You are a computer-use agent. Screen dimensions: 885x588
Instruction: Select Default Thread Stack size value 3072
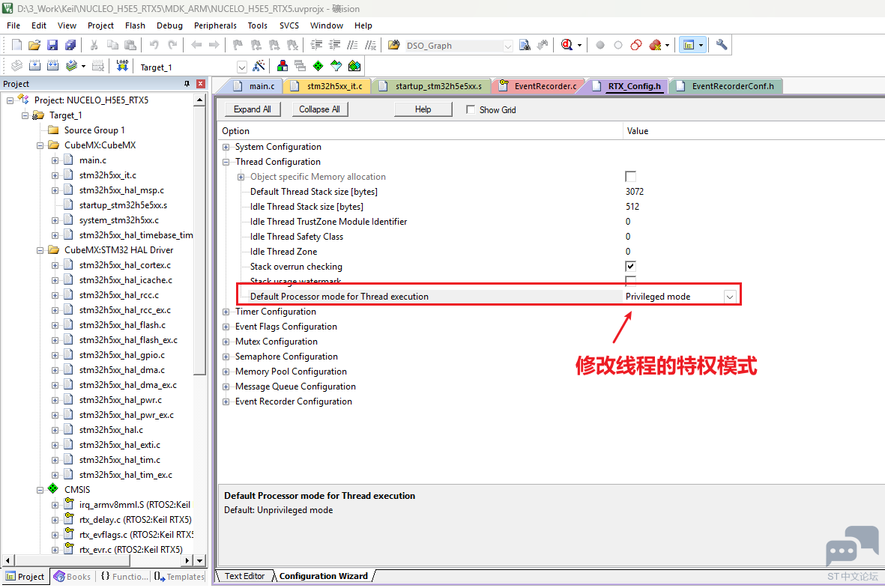click(x=635, y=192)
